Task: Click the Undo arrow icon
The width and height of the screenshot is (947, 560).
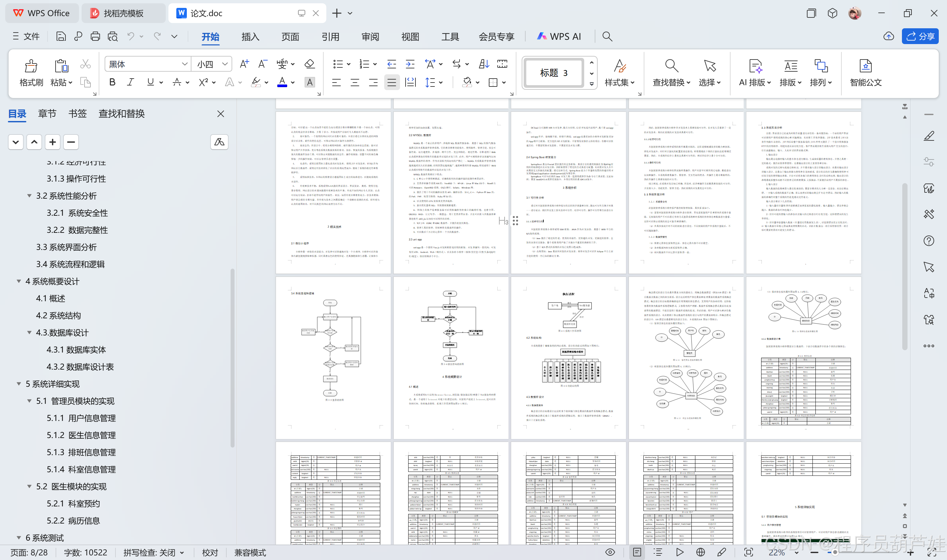Action: (x=131, y=36)
